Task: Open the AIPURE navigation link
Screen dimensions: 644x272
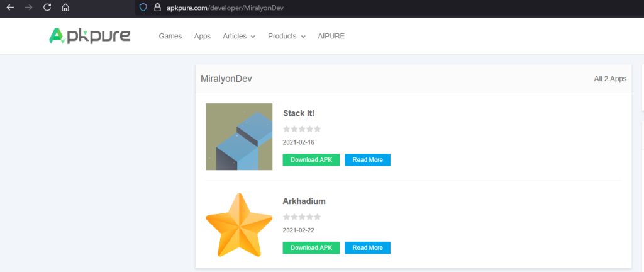Action: tap(331, 37)
